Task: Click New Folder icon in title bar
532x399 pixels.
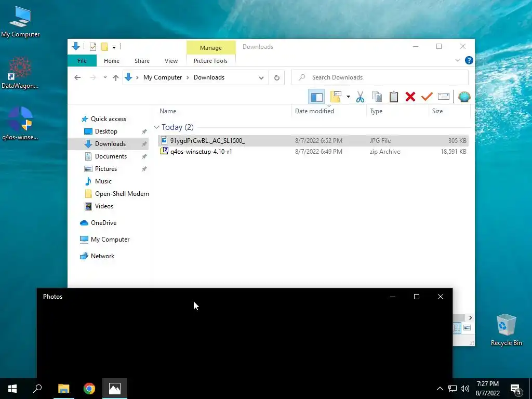Action: coord(104,47)
